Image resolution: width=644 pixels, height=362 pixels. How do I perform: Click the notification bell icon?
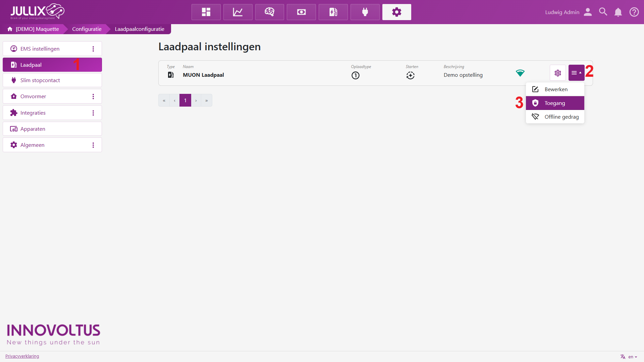tap(618, 12)
